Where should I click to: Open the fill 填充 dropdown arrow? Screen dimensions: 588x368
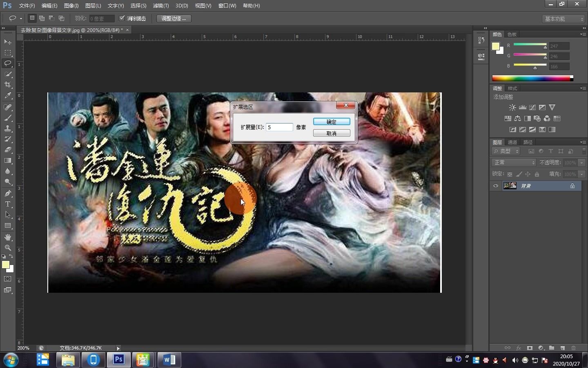(x=582, y=174)
